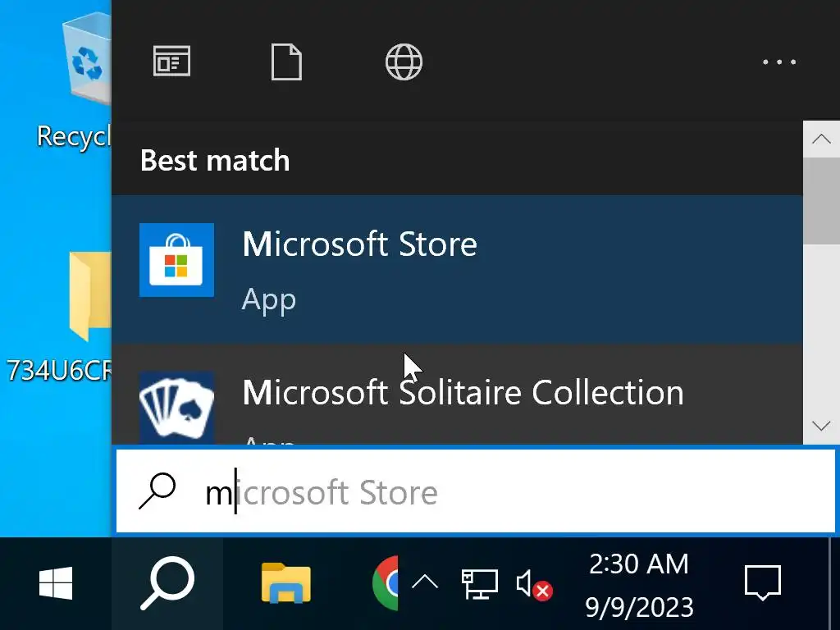Click the taskbar Search magnifier button
Screen dimensions: 840x630
167,583
